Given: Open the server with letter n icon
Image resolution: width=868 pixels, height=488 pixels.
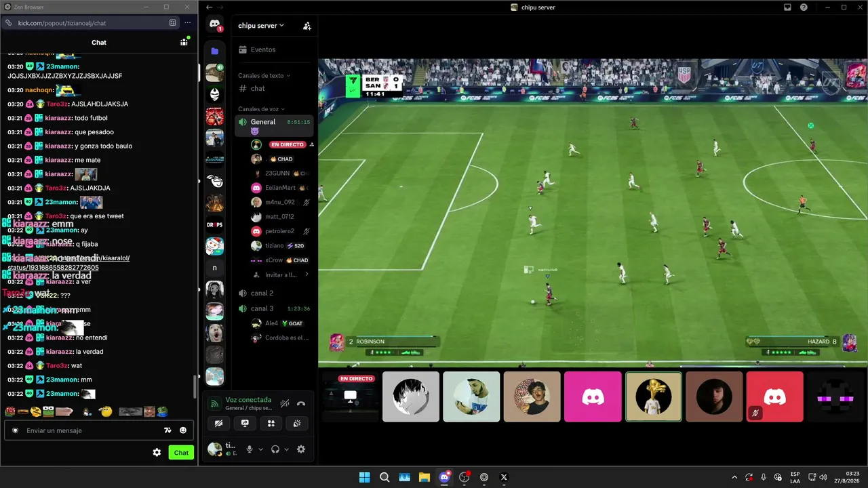Looking at the screenshot, I should 214,268.
